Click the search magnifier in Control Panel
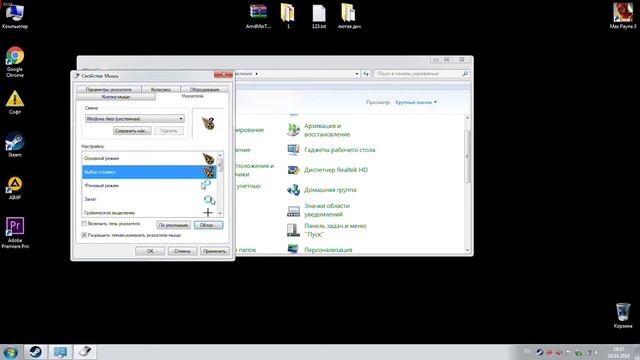 click(x=465, y=73)
